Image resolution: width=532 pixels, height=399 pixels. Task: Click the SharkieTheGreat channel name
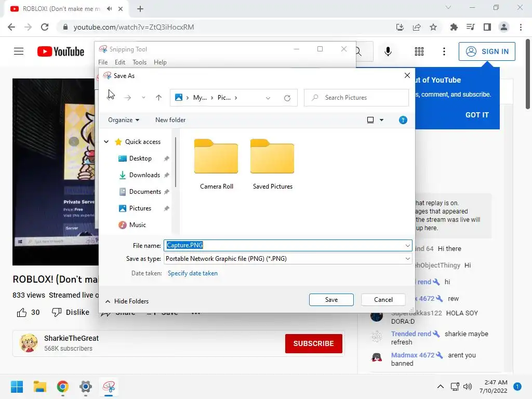pos(71,338)
